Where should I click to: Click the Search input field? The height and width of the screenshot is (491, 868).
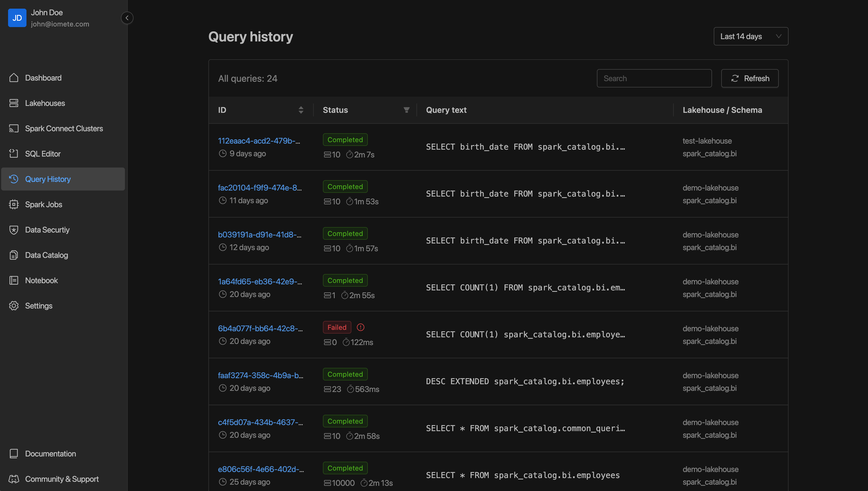654,78
